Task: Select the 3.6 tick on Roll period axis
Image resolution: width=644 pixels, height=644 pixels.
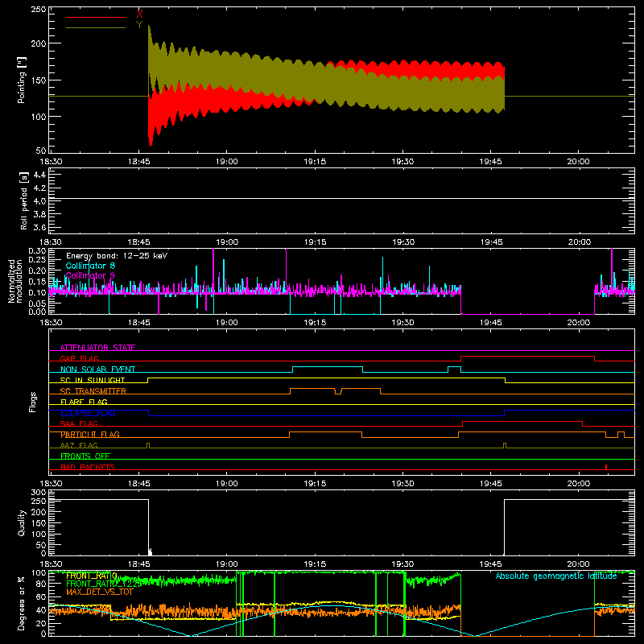Action: coord(39,228)
